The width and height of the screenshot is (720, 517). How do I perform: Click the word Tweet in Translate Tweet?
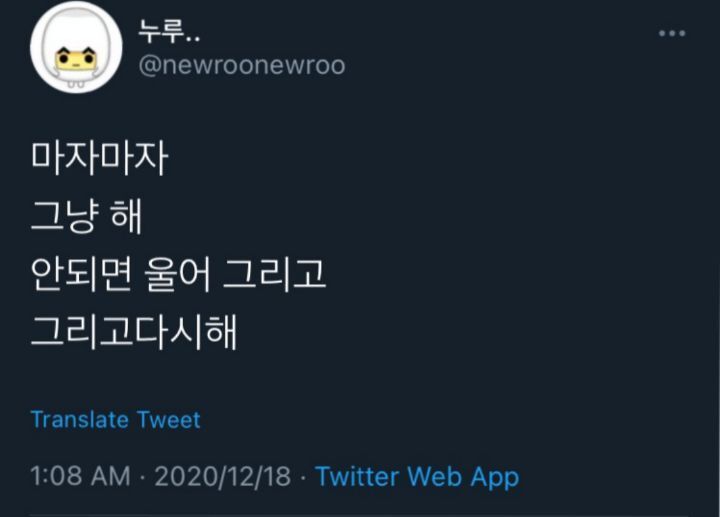(169, 420)
